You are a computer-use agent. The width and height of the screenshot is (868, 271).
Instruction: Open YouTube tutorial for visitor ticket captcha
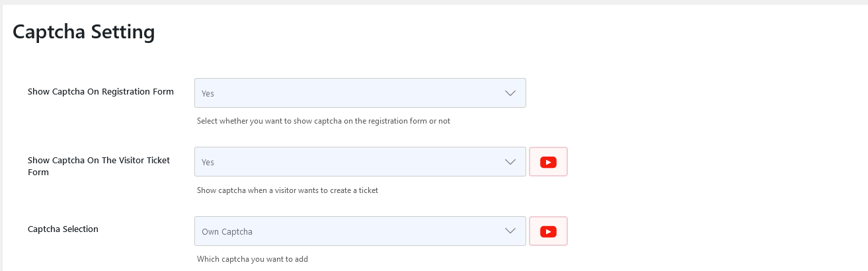point(548,162)
